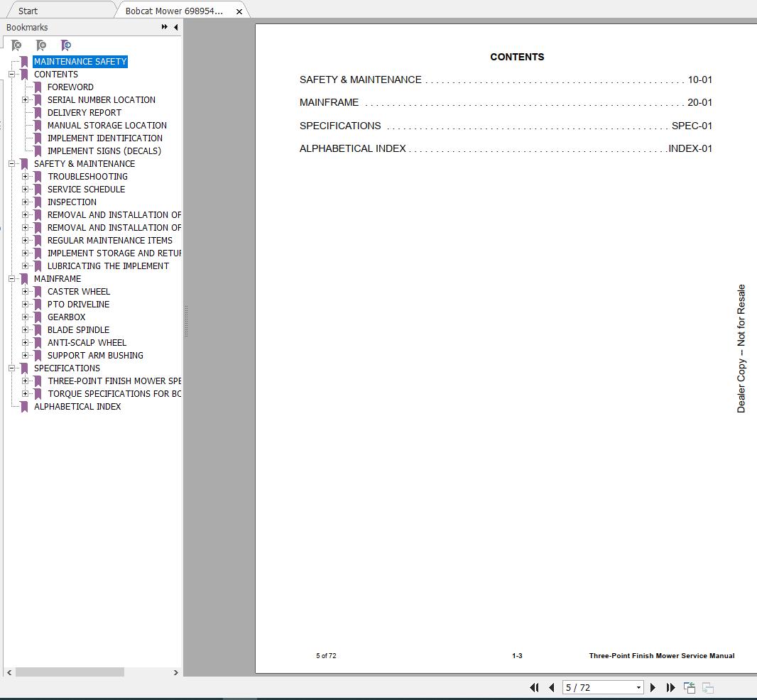Close the Bobcat Mower document tab
Viewport: 757px width, 700px height.
(239, 11)
